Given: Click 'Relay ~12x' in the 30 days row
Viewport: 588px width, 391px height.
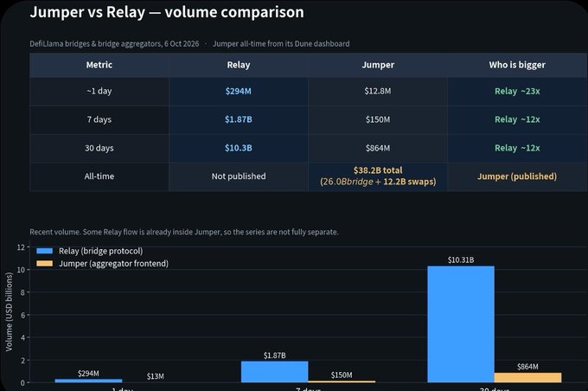Looking at the screenshot, I should 517,148.
